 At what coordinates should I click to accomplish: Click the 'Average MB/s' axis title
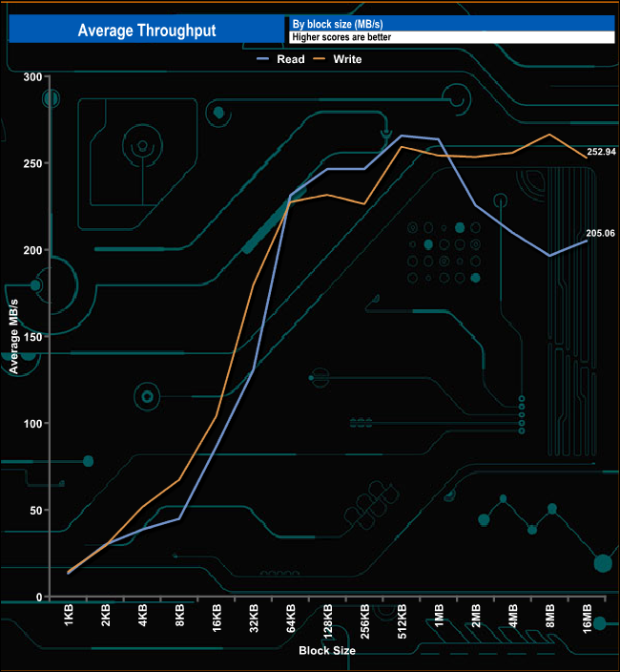point(13,336)
